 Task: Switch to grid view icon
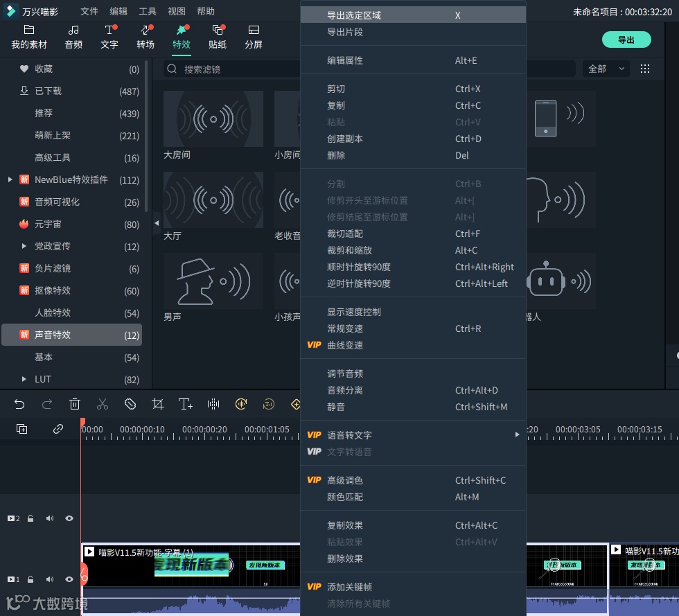[x=645, y=69]
